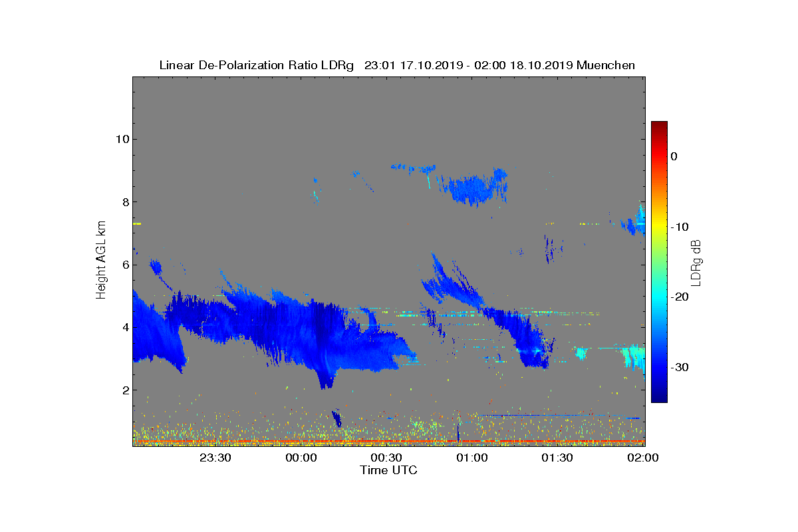798x532 pixels.
Task: Select the 01:30 time tick label
Action: (x=557, y=458)
